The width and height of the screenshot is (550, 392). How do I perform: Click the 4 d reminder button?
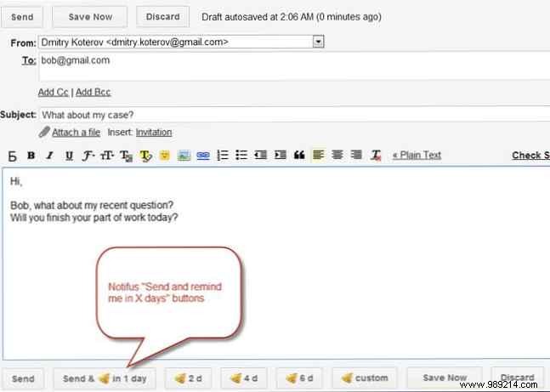[x=244, y=378]
